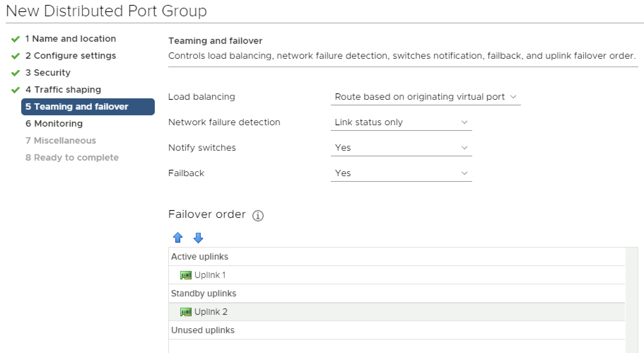
Task: Select the Uplink 2 network adapter icon
Action: (x=186, y=312)
